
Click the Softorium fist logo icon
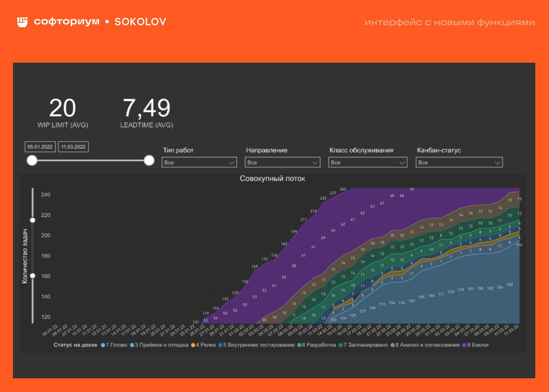[x=22, y=22]
